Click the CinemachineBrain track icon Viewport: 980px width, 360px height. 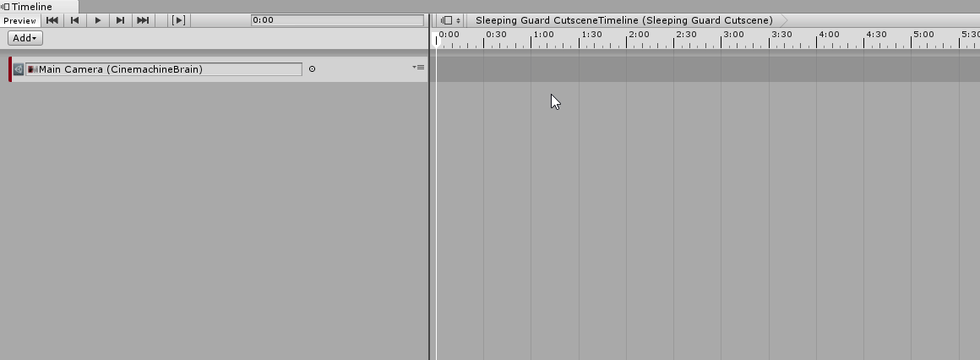pyautogui.click(x=18, y=69)
